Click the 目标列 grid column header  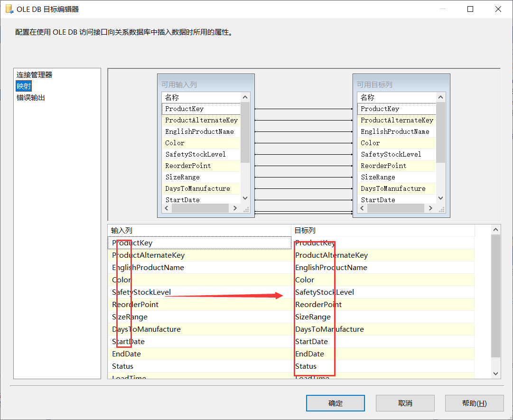click(x=383, y=230)
